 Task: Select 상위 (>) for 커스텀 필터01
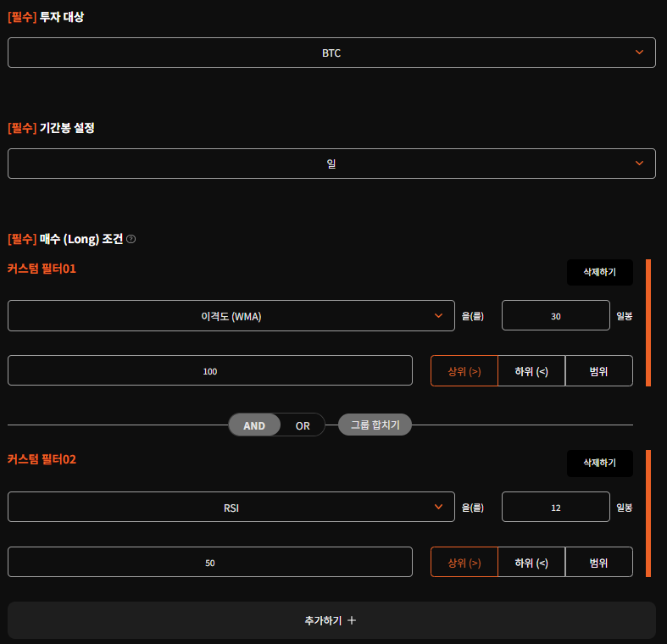click(464, 371)
